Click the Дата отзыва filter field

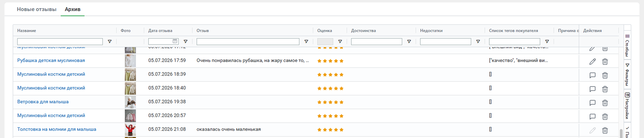[x=164, y=41]
